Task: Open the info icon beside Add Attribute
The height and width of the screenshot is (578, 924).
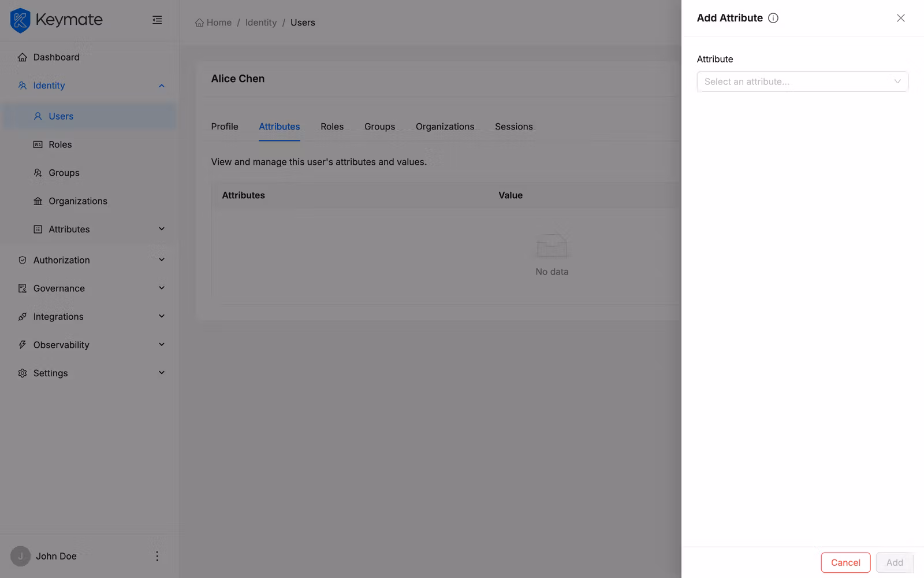Action: [x=773, y=18]
